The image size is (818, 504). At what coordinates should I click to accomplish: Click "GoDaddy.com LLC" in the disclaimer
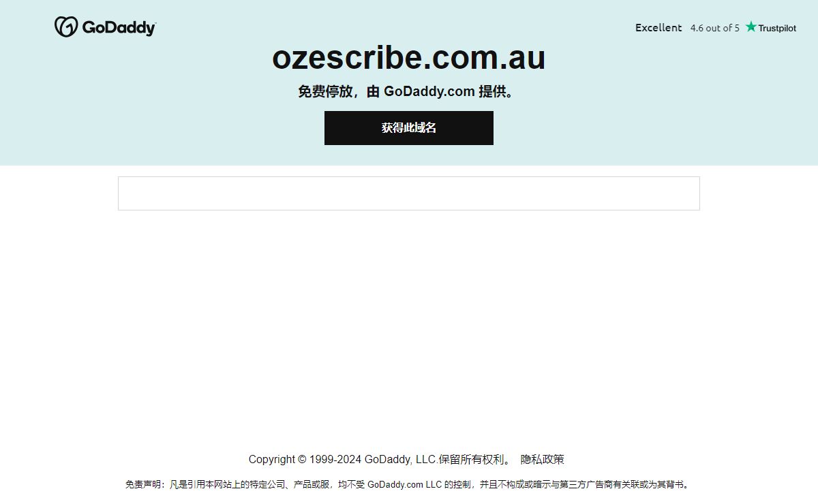[x=404, y=485]
